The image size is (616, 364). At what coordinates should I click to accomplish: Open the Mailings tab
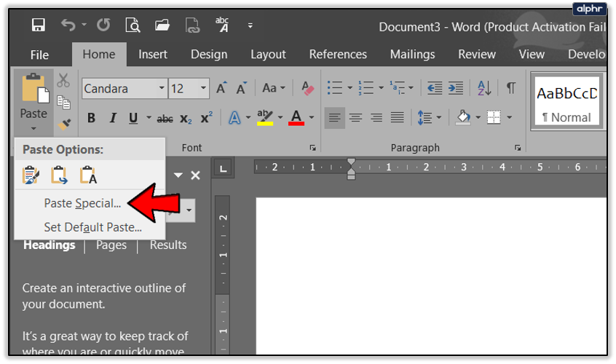point(413,54)
